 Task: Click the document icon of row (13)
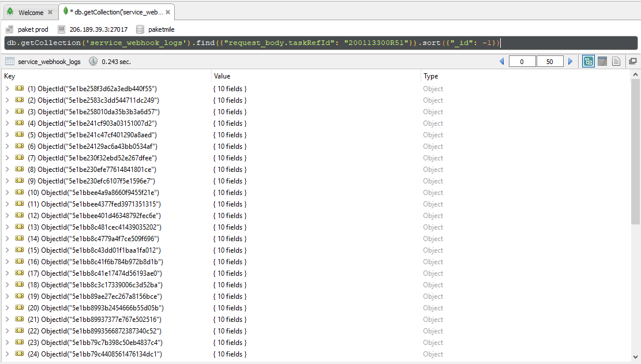click(x=19, y=227)
